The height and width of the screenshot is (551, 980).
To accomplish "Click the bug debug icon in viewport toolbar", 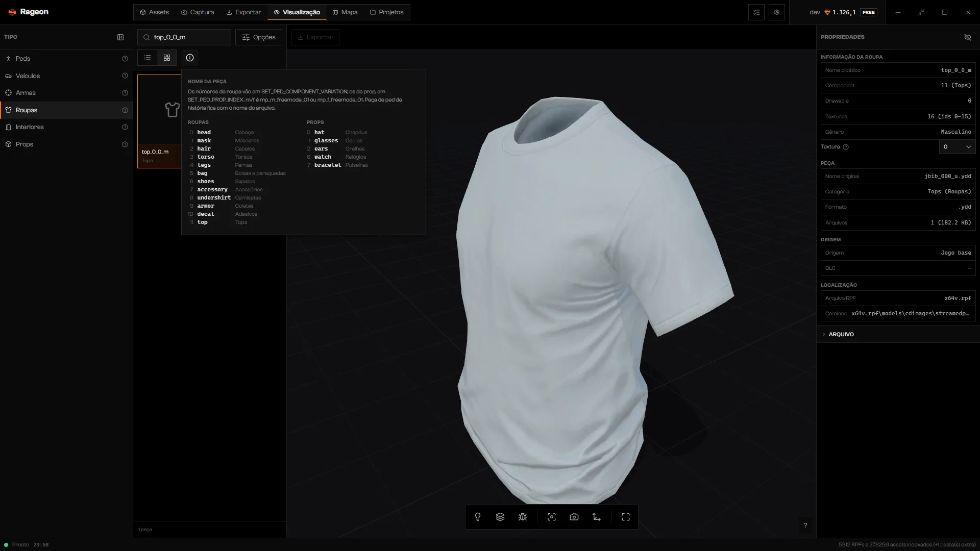I will click(523, 517).
